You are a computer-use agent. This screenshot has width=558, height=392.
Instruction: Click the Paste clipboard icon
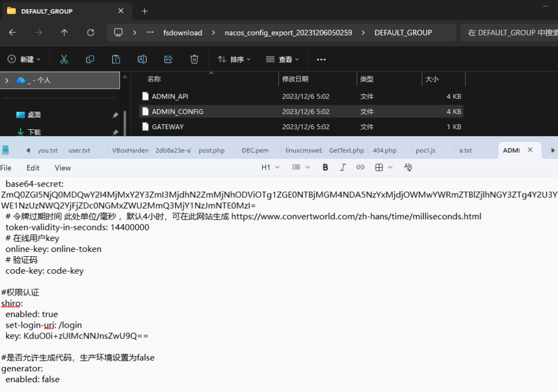(116, 59)
